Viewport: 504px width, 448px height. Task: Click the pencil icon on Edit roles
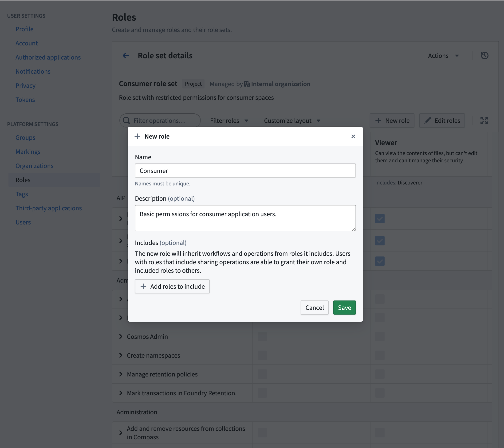tap(427, 120)
